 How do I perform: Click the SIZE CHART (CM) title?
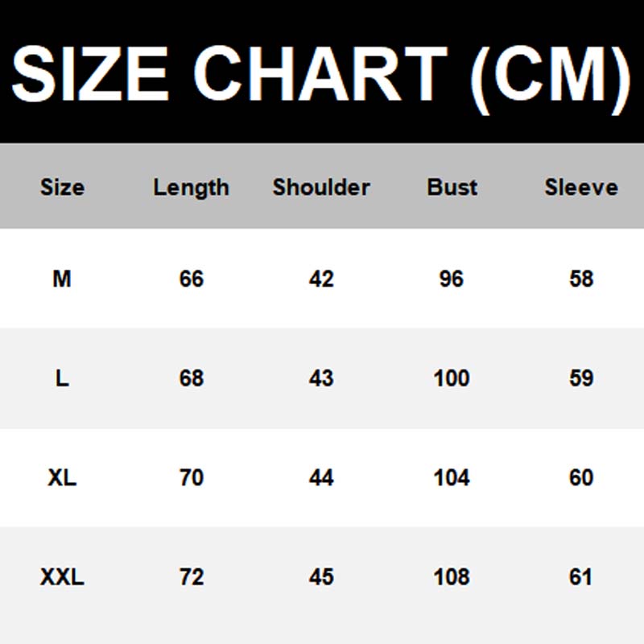pyautogui.click(x=321, y=74)
